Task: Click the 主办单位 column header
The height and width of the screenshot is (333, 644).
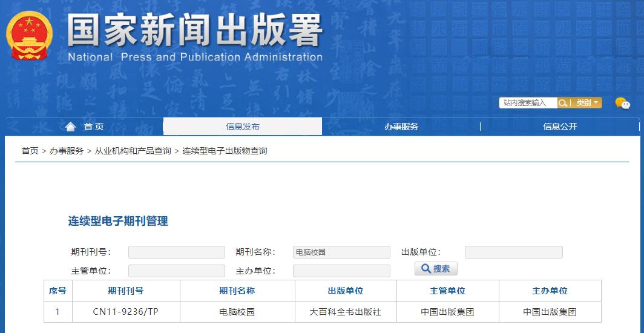Action: coord(550,291)
